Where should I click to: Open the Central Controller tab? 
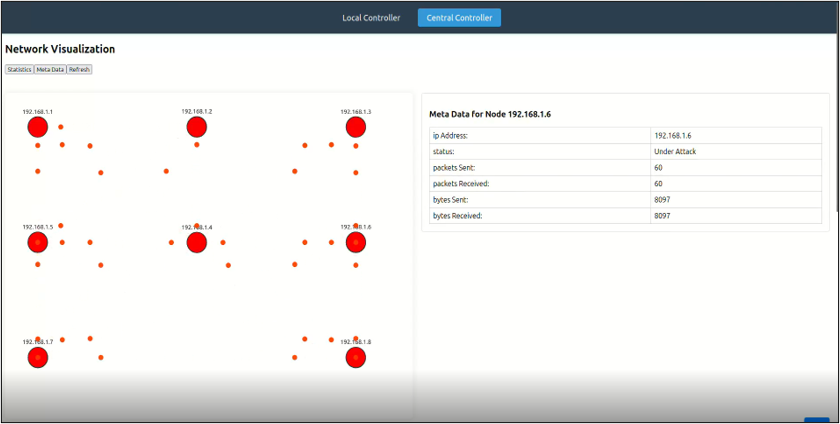coord(459,18)
